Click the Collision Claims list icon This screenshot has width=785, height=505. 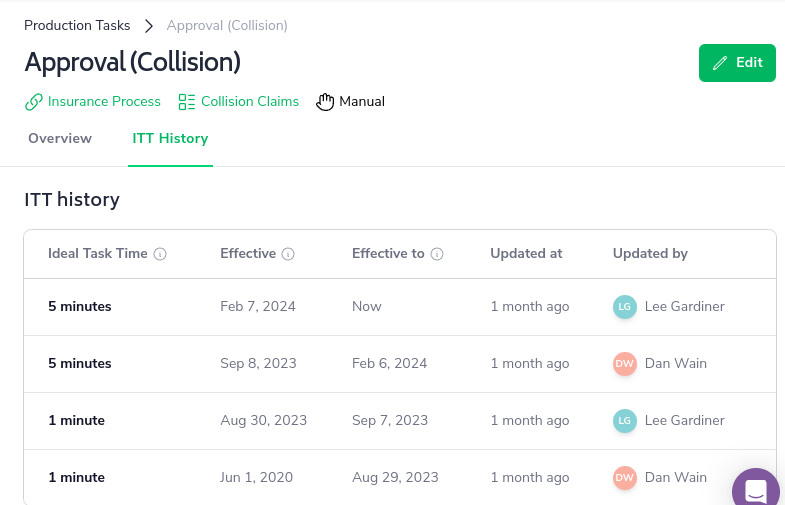(186, 102)
